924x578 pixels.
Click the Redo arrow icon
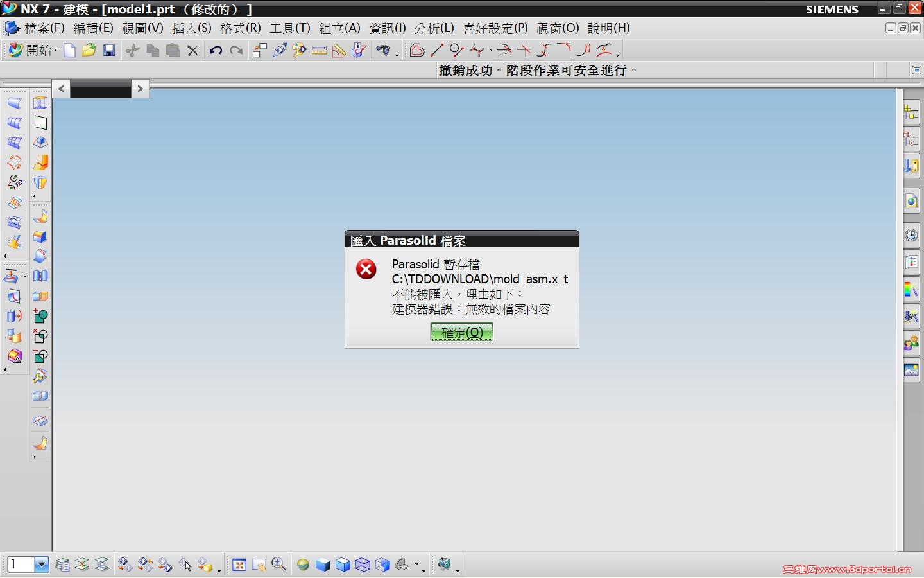coord(236,50)
